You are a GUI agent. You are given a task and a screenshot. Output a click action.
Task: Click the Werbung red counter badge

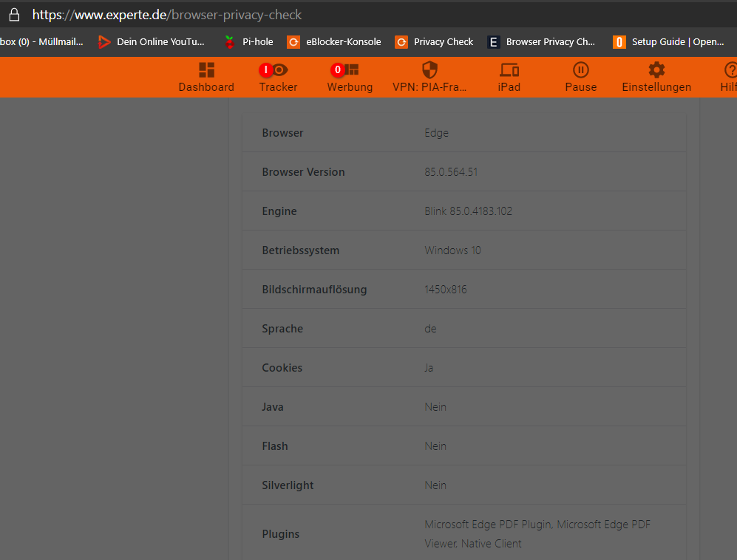[x=338, y=70]
